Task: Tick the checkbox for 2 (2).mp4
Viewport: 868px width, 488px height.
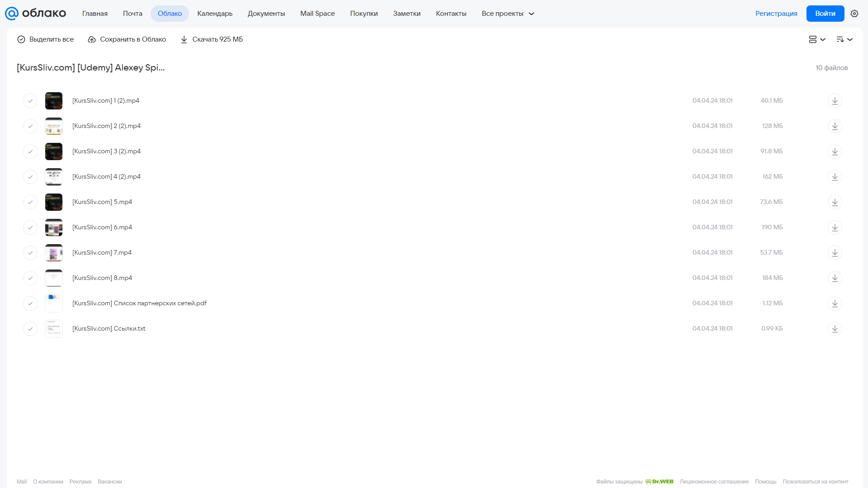Action: click(30, 126)
